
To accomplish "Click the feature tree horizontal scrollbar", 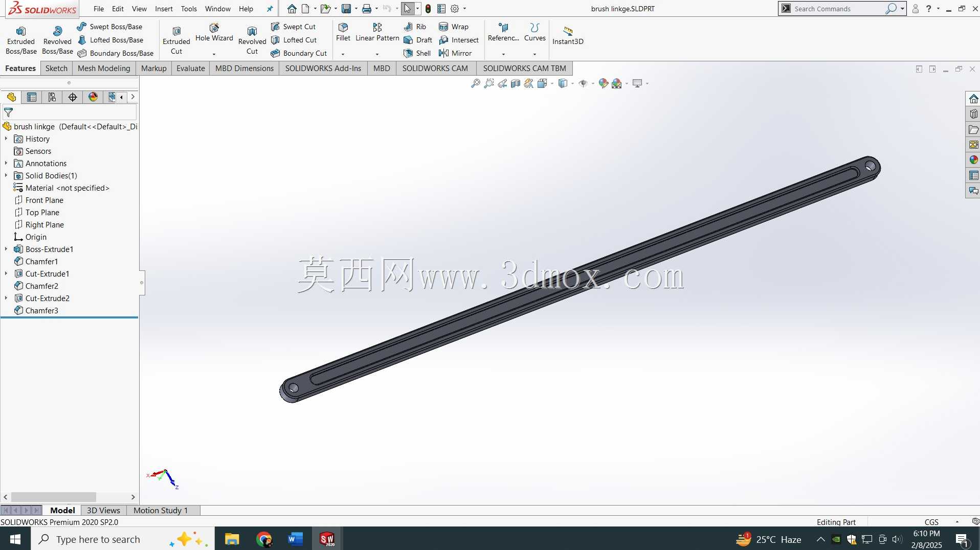I will pyautogui.click(x=54, y=497).
